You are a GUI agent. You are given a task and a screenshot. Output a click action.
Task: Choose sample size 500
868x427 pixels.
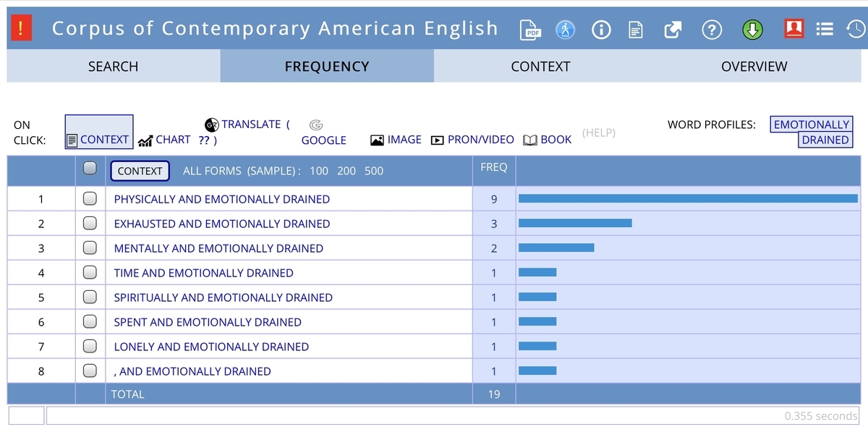pos(374,171)
